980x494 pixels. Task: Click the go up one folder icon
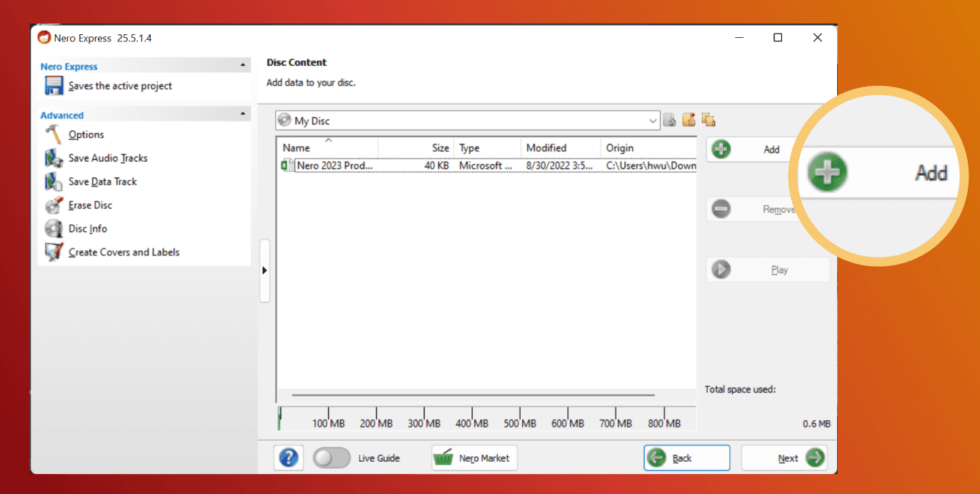669,120
